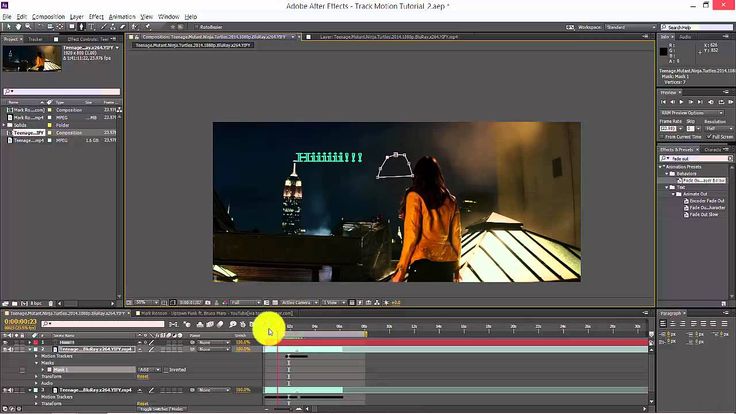Image resolution: width=736 pixels, height=414 pixels.
Task: Open the Composition menu
Action: pos(48,17)
